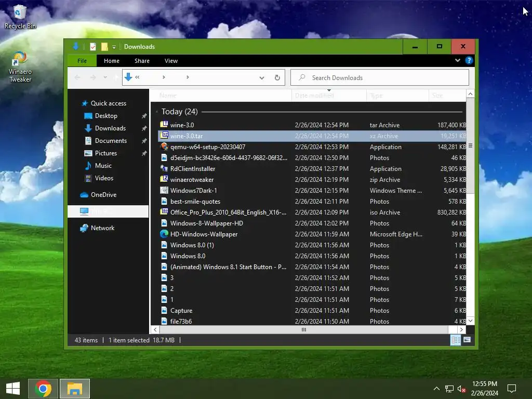Open Recent locations dropdown arrow
Viewport: 532px width, 399px height.
pyautogui.click(x=105, y=77)
